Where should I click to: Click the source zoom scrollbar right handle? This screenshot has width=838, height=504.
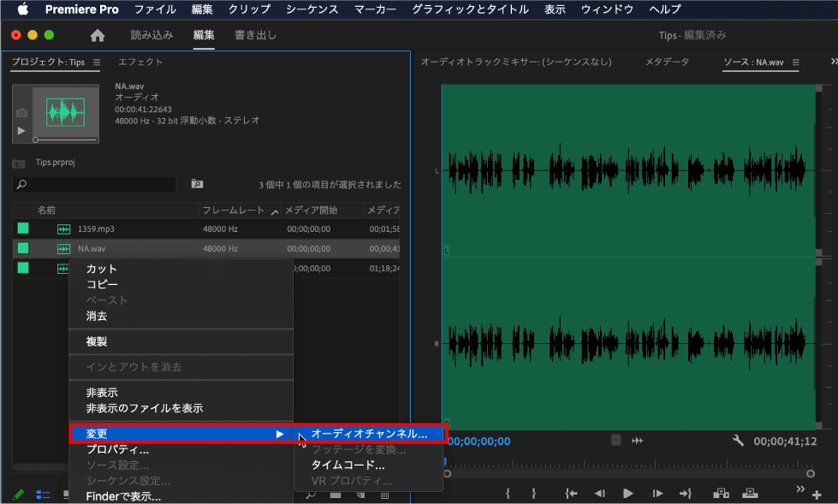pos(811,473)
